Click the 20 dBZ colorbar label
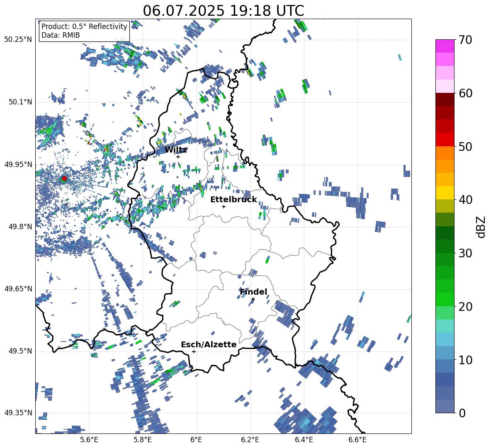 tap(465, 306)
